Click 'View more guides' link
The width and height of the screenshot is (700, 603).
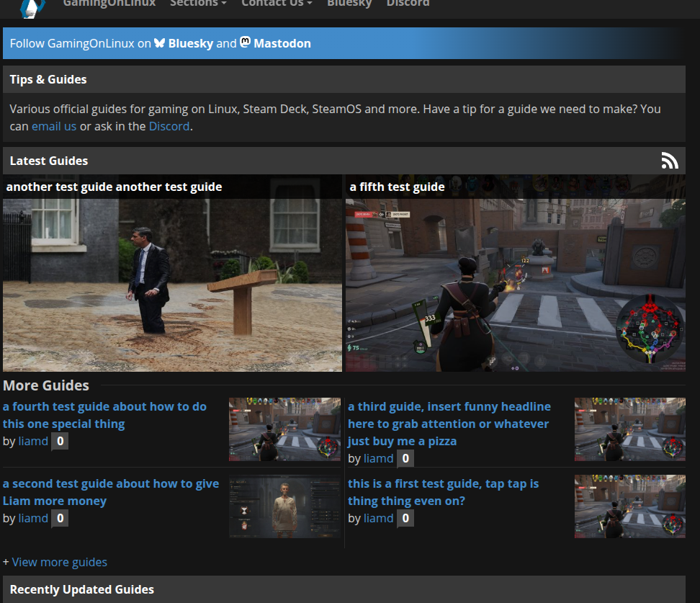tap(59, 562)
